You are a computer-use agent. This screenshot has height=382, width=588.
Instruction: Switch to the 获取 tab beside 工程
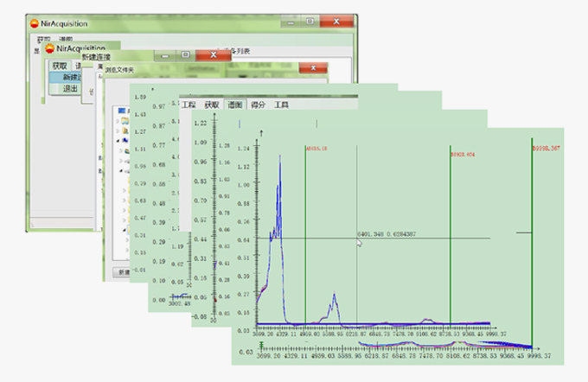(212, 105)
